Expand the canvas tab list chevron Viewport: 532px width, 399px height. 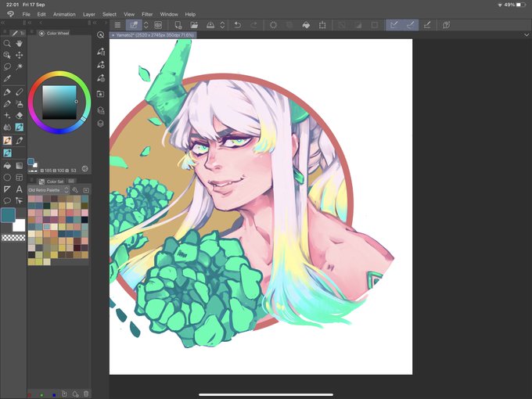(527, 34)
